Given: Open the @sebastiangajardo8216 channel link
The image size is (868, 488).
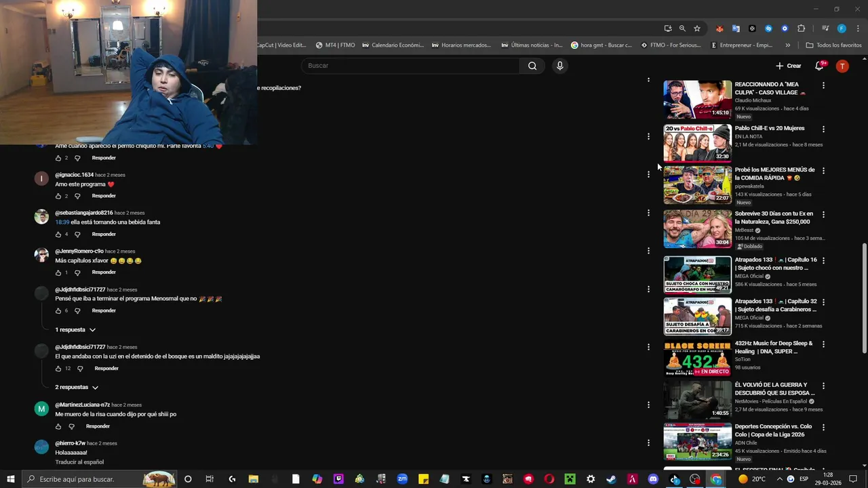Looking at the screenshot, I should (x=84, y=213).
